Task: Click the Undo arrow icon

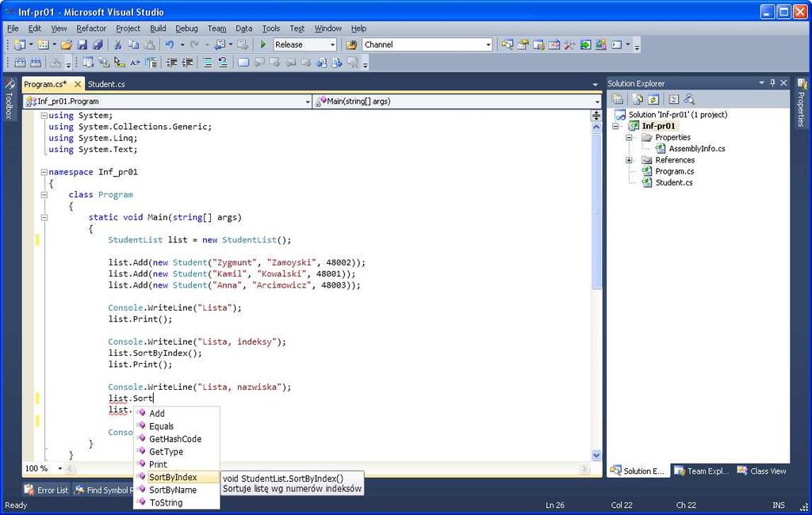Action: [x=170, y=45]
